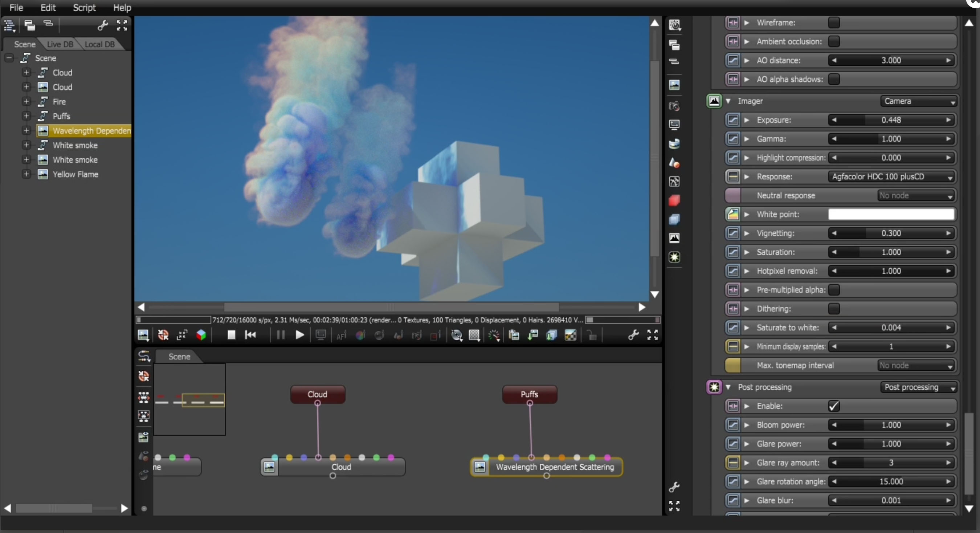Toggle the Dithering checkbox
Image resolution: width=980 pixels, height=533 pixels.
tap(833, 309)
